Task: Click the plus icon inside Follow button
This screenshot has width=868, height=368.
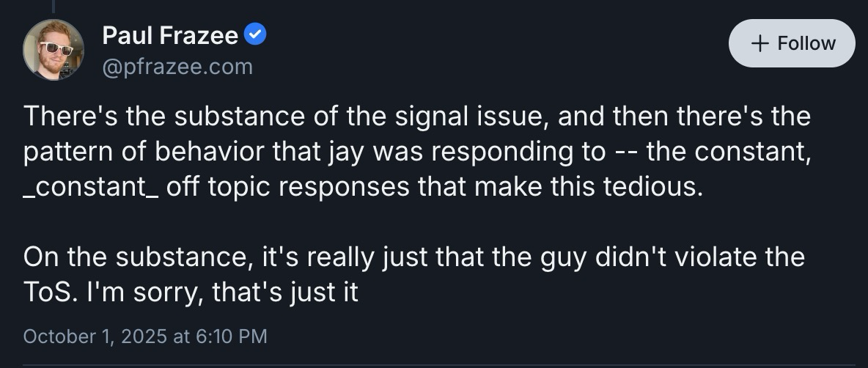Action: [x=759, y=43]
